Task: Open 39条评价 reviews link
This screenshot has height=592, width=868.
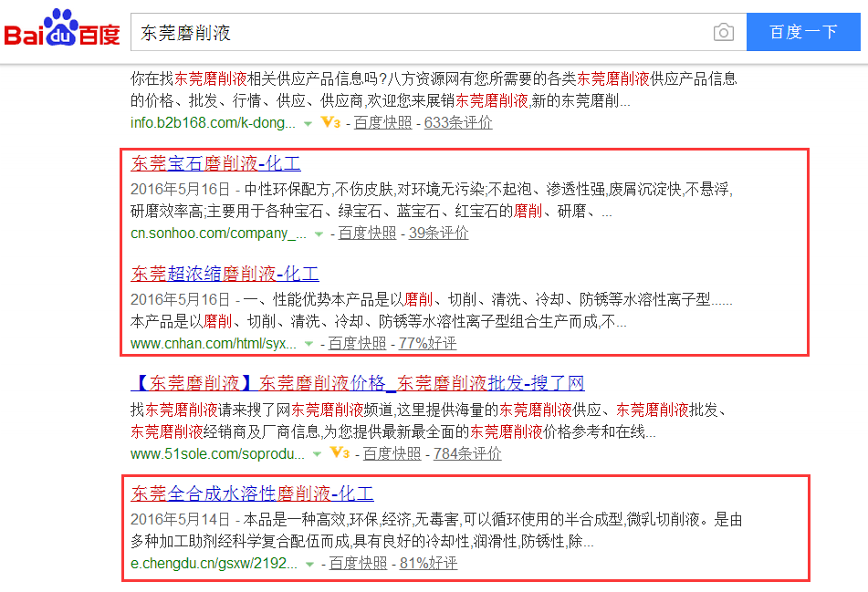Action: pyautogui.click(x=438, y=234)
